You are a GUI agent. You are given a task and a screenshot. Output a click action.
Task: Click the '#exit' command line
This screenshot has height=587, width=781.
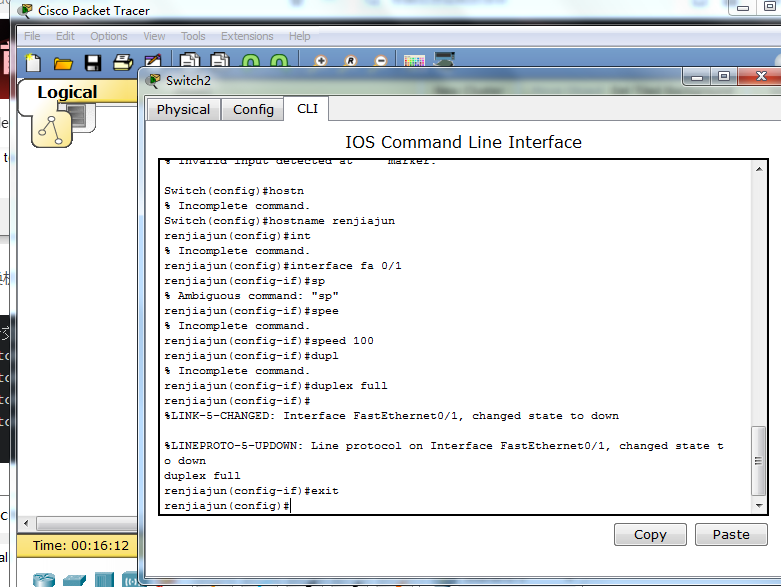(251, 491)
